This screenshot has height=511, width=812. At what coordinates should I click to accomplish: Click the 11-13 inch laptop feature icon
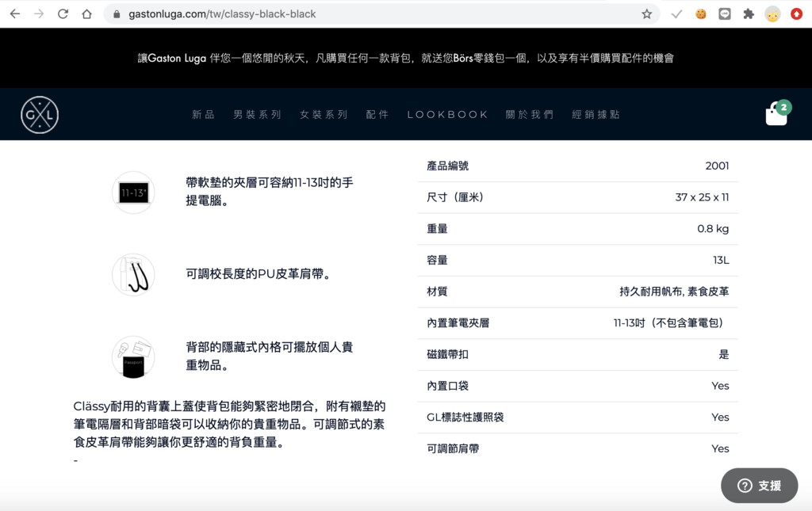point(133,193)
